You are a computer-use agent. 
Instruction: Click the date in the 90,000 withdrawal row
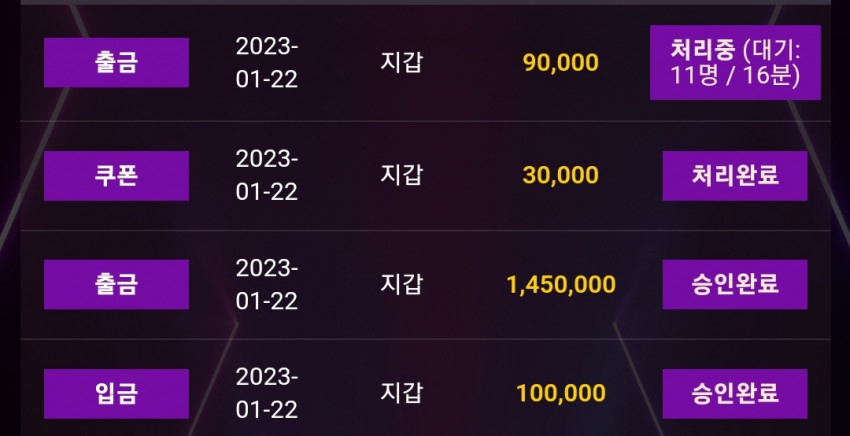267,63
